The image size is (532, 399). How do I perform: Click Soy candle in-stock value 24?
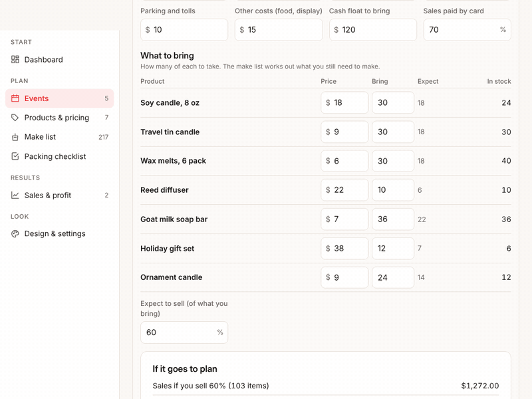pos(506,103)
